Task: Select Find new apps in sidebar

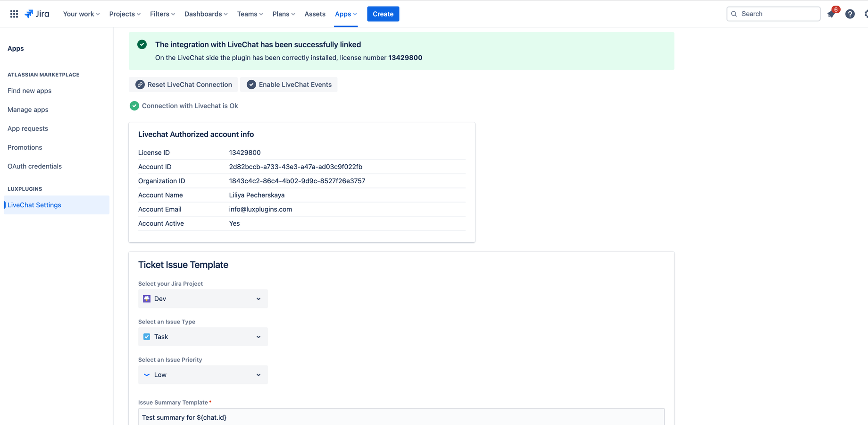Action: click(29, 91)
